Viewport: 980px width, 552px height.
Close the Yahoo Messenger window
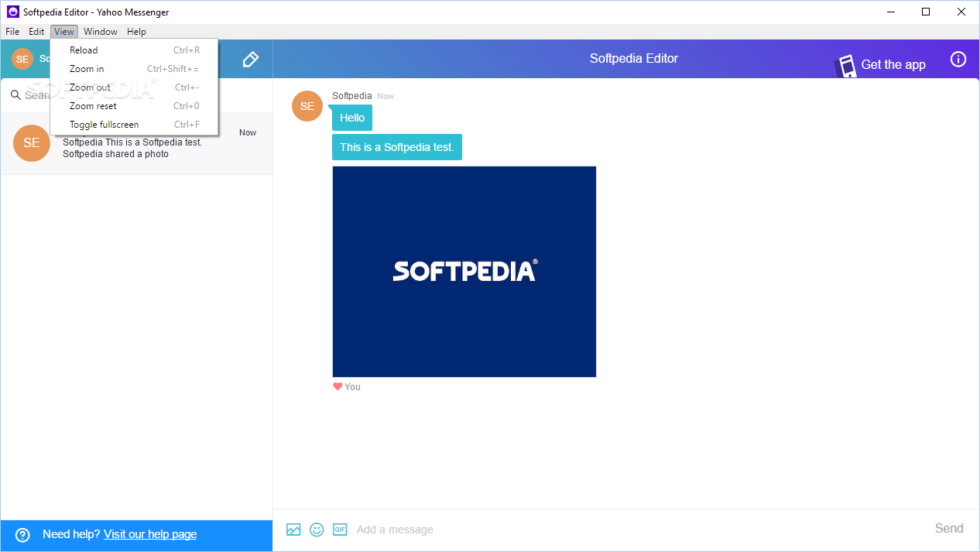(x=961, y=12)
